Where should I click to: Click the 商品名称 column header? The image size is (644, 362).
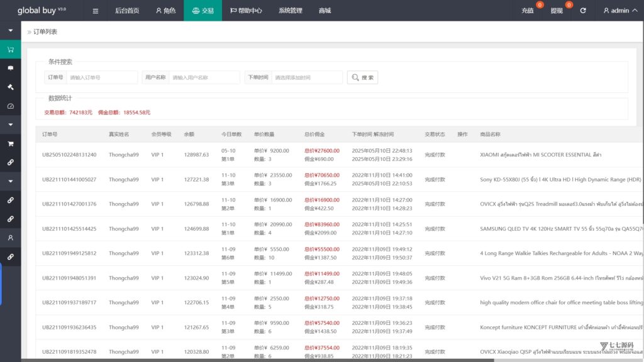[490, 134]
